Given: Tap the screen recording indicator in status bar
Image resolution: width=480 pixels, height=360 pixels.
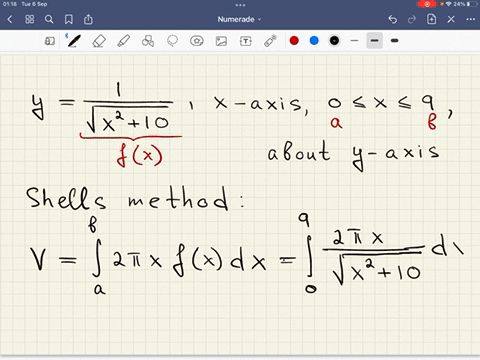Looking at the screenshot, I should tap(426, 4).
